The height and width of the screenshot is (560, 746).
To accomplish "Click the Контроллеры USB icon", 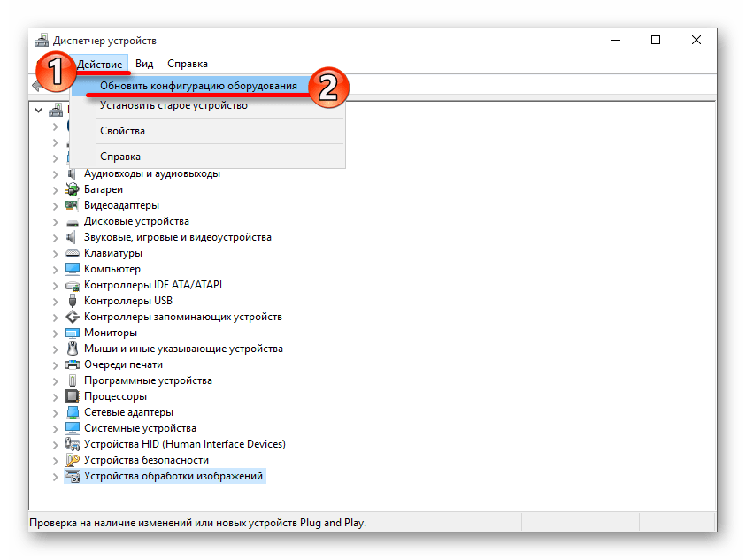I will tap(73, 301).
